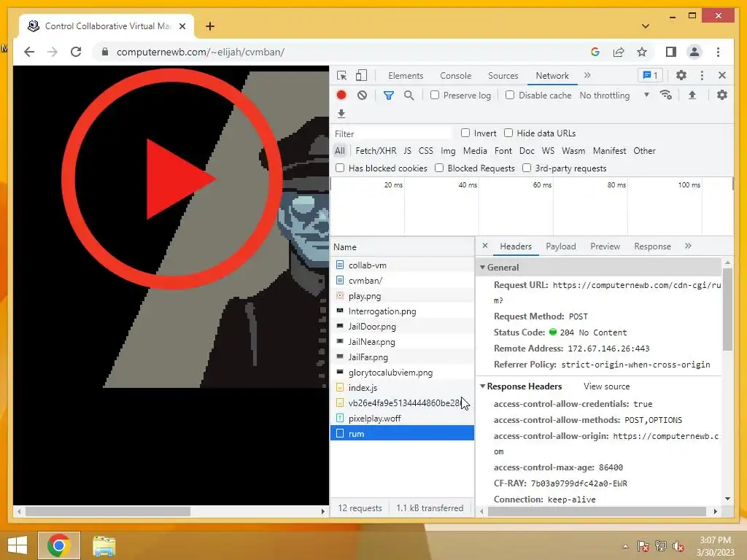Screen dimensions: 747x560
Task: Reload the current page
Action: click(76, 52)
